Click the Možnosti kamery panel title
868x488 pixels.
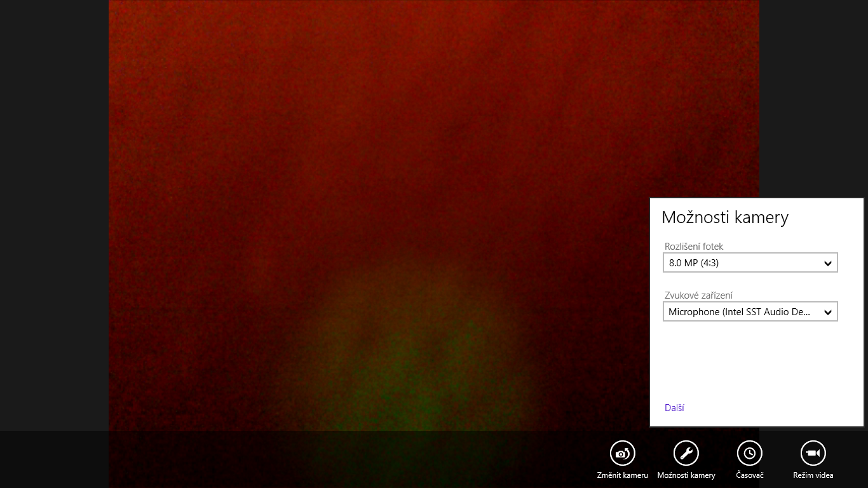[725, 217]
